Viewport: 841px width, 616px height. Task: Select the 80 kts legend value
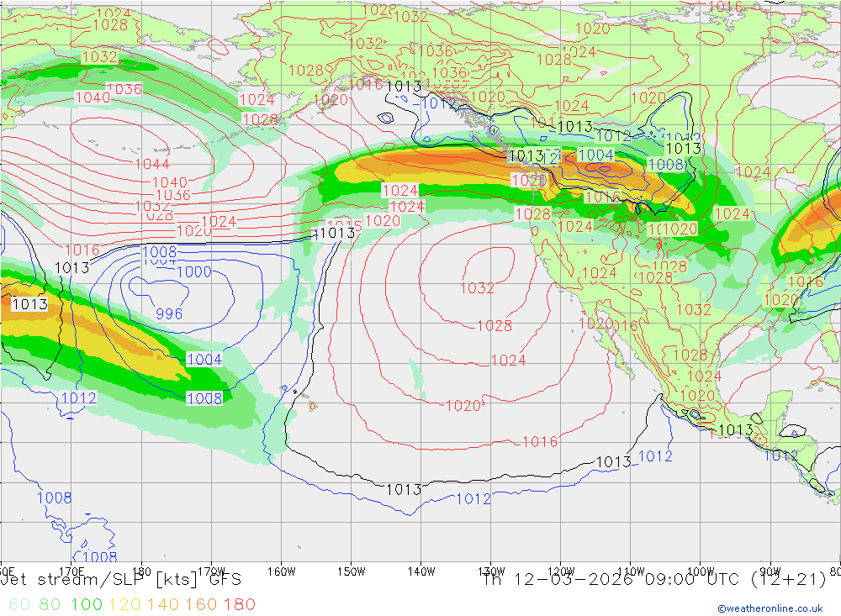(x=50, y=605)
